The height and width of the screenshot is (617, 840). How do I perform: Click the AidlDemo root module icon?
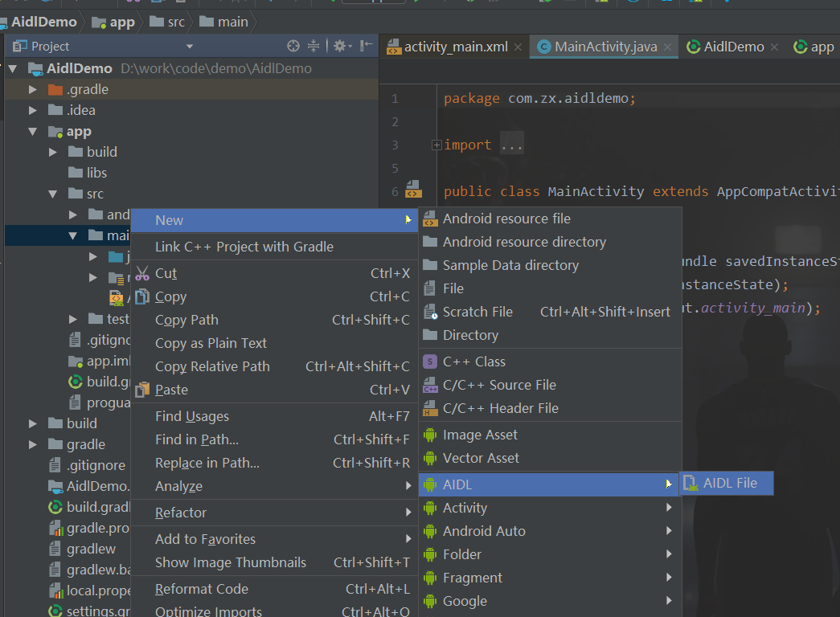click(35, 68)
